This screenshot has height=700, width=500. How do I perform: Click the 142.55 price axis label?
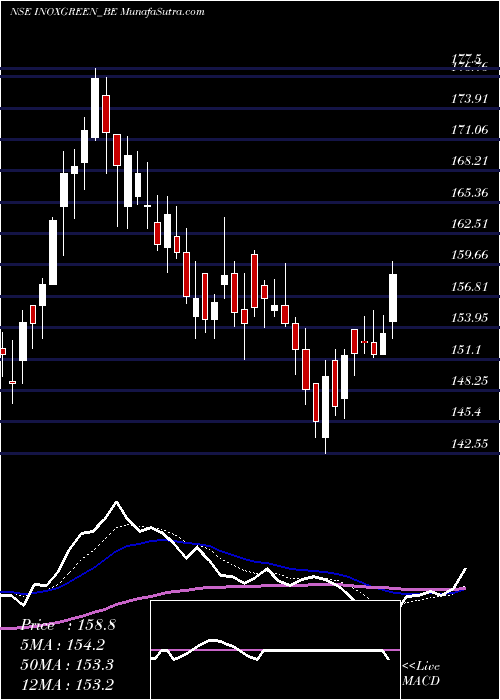(x=470, y=444)
